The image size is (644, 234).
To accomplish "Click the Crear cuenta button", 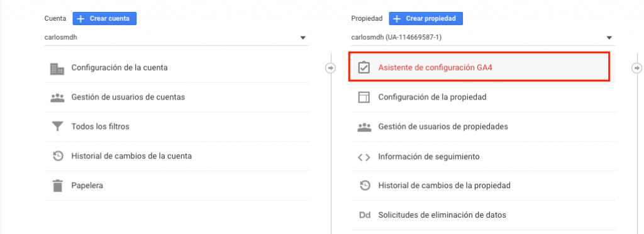I will [x=105, y=19].
